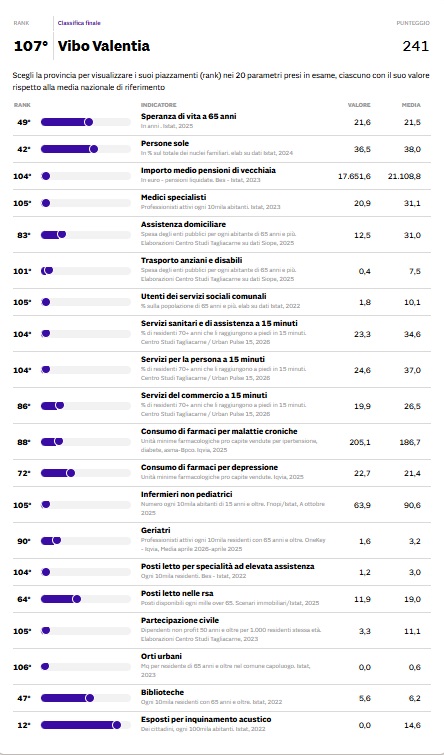Image resolution: width=444 pixels, height=755 pixels.
Task: Click the Assistenza domiciliare indicator title
Action: pos(183,224)
